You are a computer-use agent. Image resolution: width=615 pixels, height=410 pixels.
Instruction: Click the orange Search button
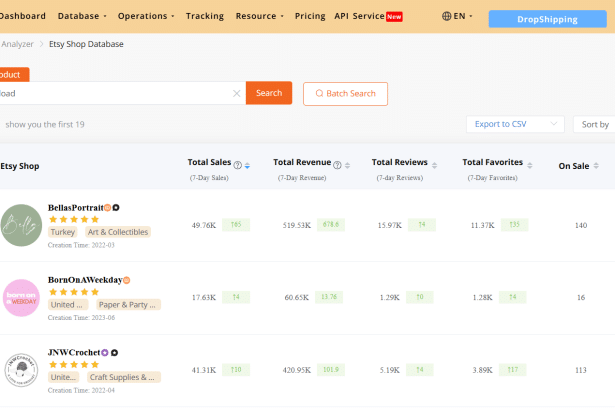[x=269, y=93]
